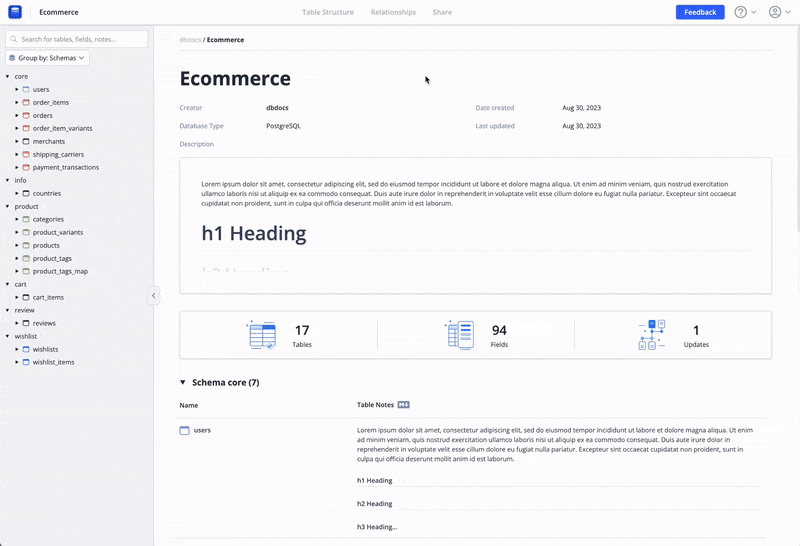Click the Fields statistic icon

pyautogui.click(x=460, y=335)
